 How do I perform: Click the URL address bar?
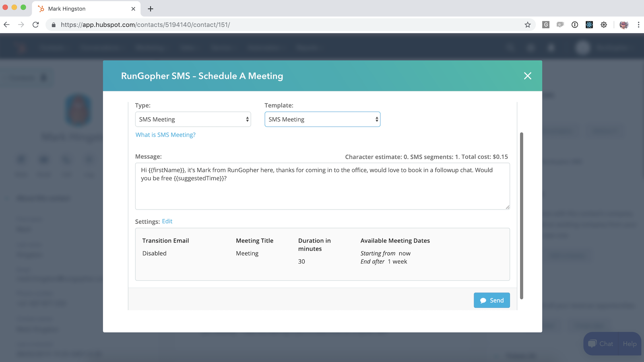pyautogui.click(x=282, y=25)
